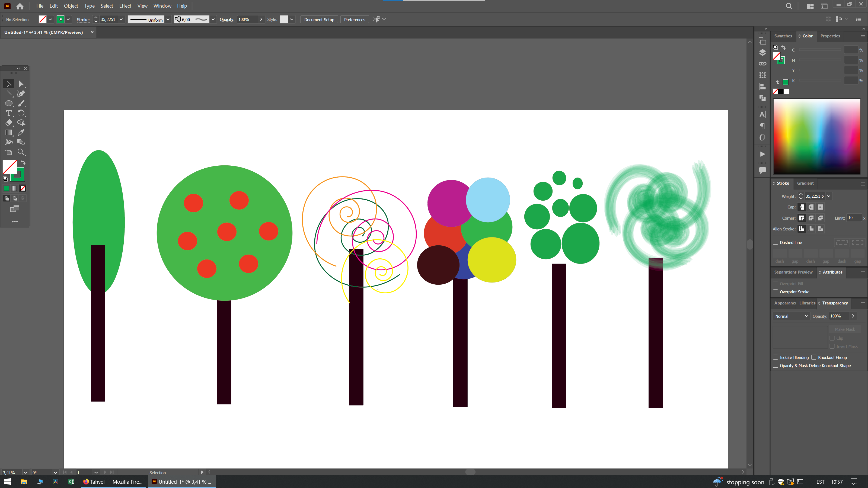This screenshot has width=868, height=488.
Task: Open the brush definition dropdown
Action: click(x=213, y=19)
